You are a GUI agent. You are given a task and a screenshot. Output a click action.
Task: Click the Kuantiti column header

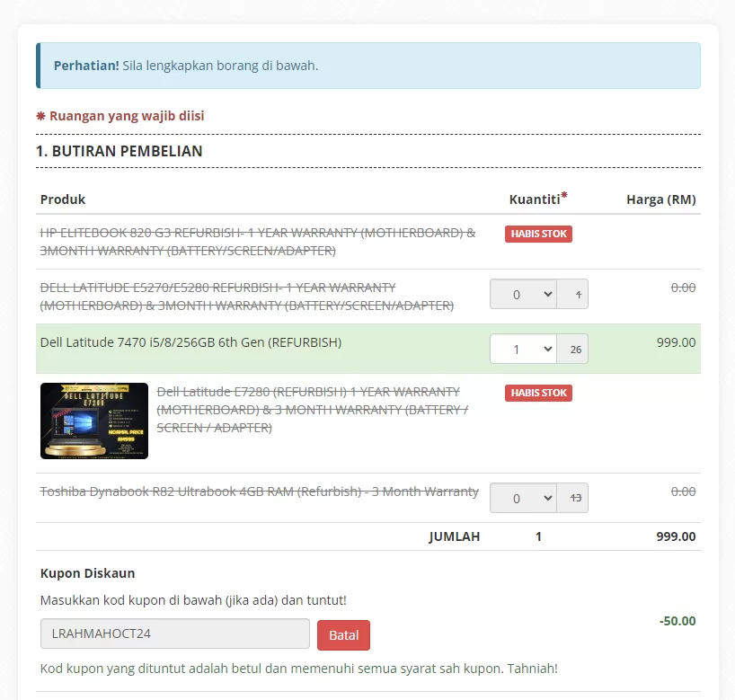[x=538, y=199]
